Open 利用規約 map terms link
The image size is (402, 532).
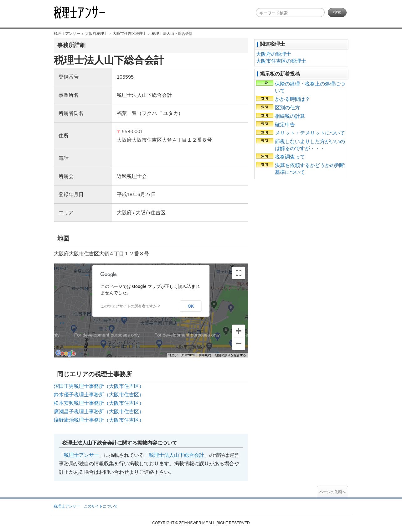click(205, 355)
